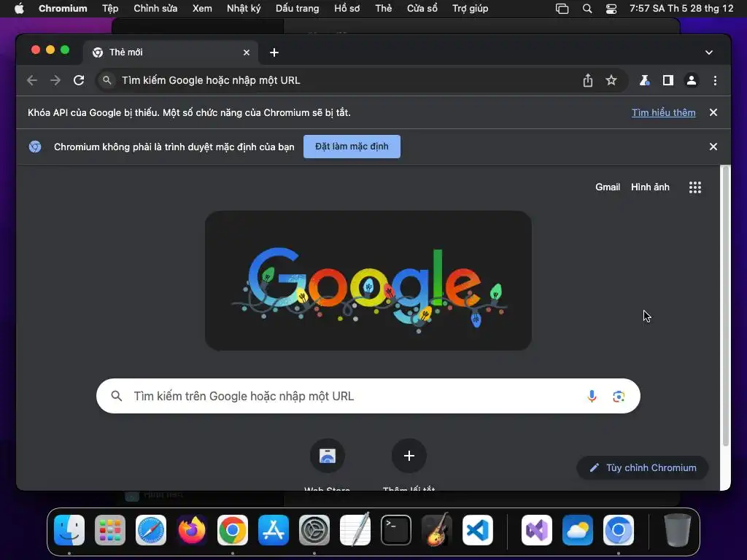This screenshot has width=747, height=560.
Task: Open Finder from the Dock
Action: (69, 530)
